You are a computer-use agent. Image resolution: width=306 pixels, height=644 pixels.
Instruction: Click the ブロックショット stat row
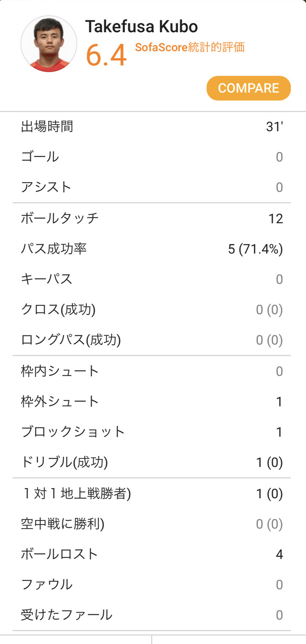pos(152,432)
